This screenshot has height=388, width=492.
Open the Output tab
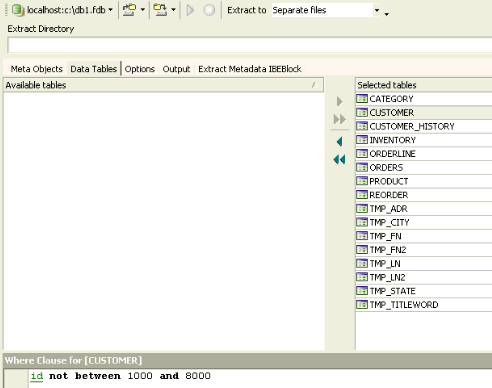pos(176,69)
